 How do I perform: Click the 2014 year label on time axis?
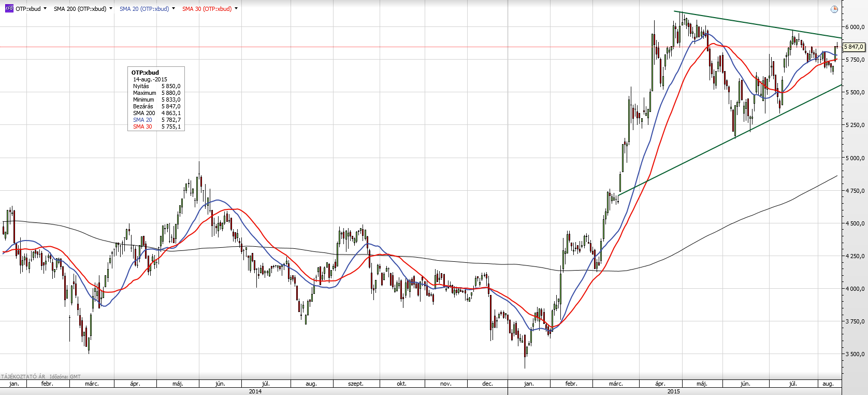255,391
